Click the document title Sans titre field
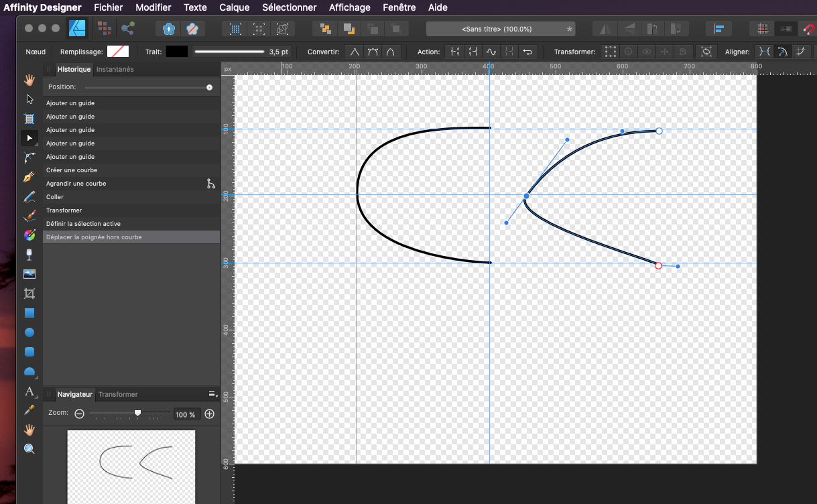The height and width of the screenshot is (504, 817). click(x=501, y=29)
